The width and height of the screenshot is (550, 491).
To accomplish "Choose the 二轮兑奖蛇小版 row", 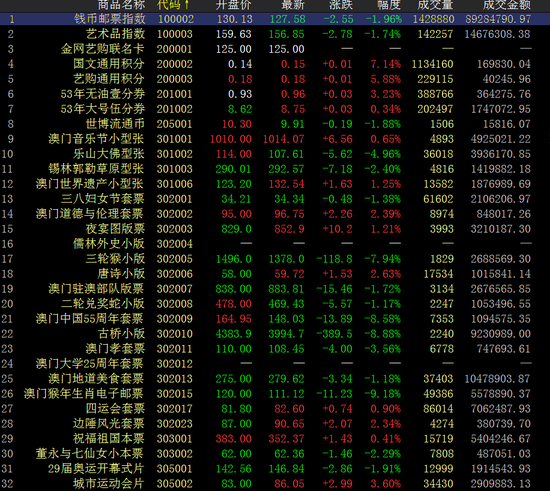I will coord(102,304).
